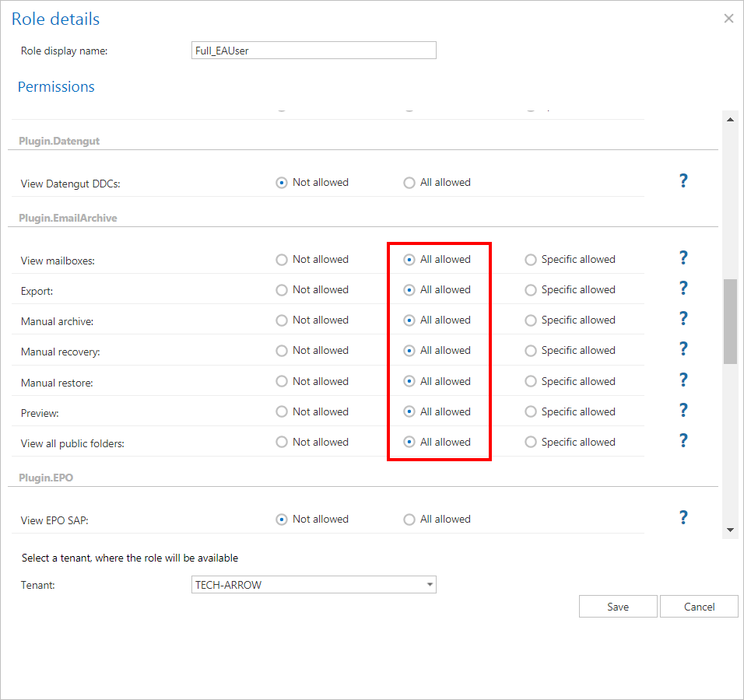This screenshot has height=700, width=744.
Task: Open help icon next to View mailboxes
Action: 683,258
